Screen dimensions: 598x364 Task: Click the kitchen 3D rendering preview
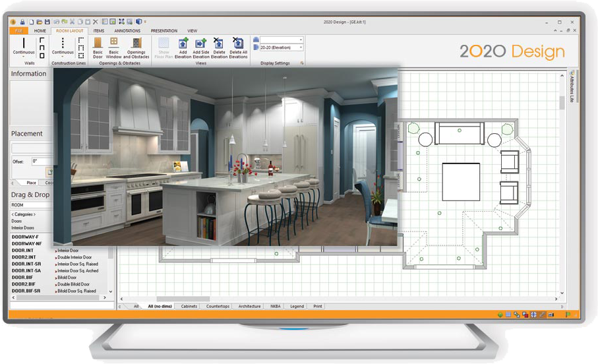(x=225, y=157)
